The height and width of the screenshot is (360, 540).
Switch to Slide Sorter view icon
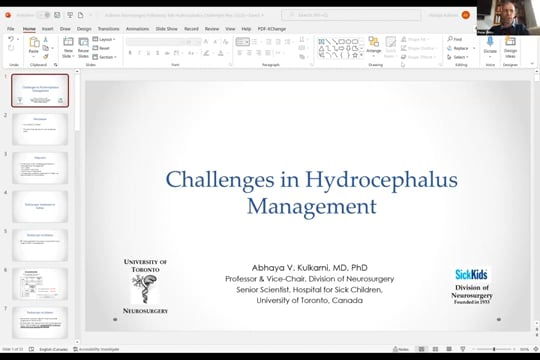(435, 349)
